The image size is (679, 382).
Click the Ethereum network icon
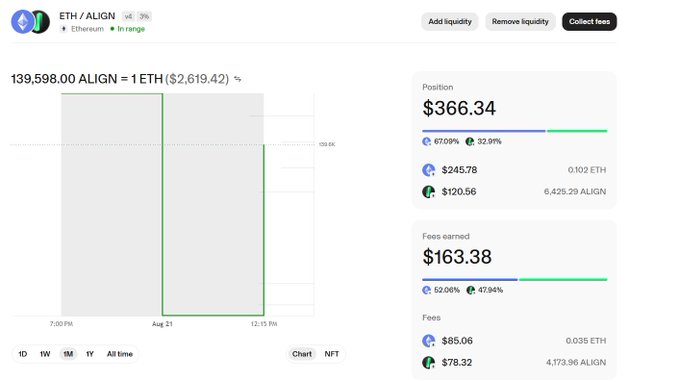[64, 29]
